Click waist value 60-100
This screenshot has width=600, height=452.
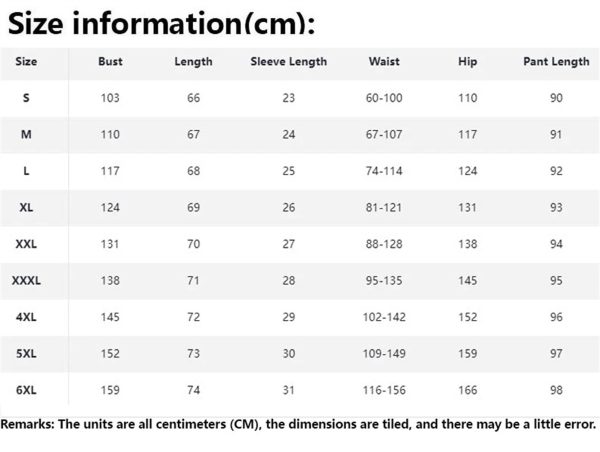click(384, 98)
